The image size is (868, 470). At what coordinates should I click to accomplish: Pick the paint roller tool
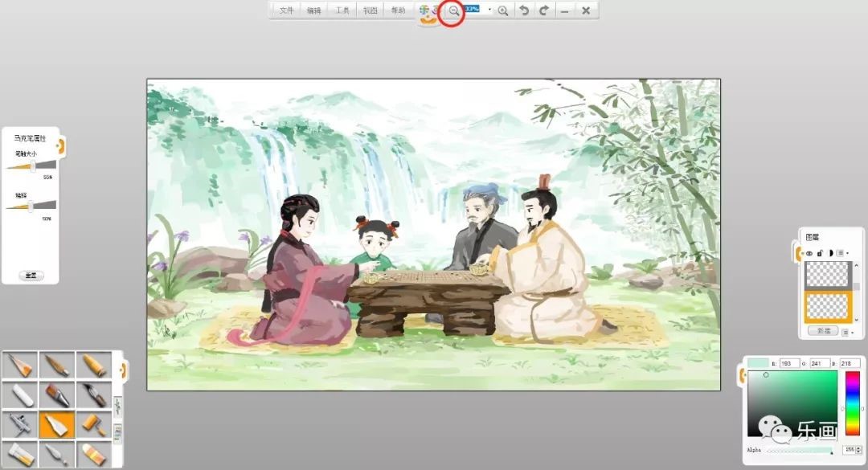94,423
